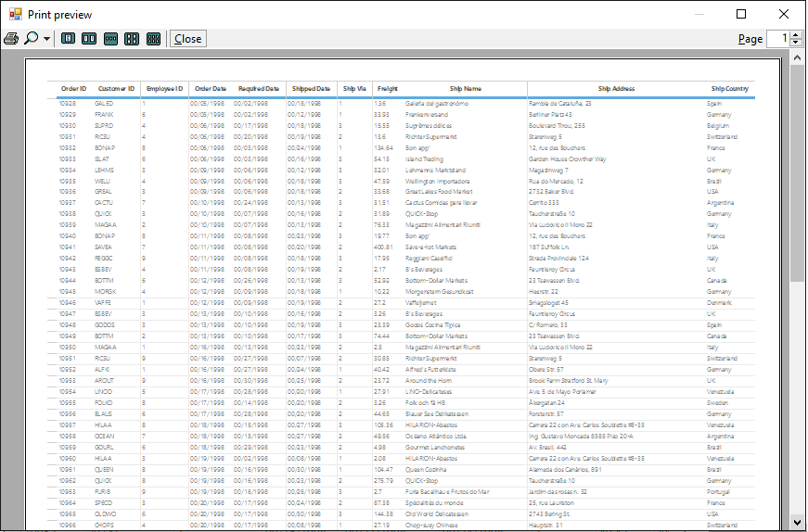Click the Customer ID column header
Image resolution: width=808 pixels, height=532 pixels.
pyautogui.click(x=117, y=89)
